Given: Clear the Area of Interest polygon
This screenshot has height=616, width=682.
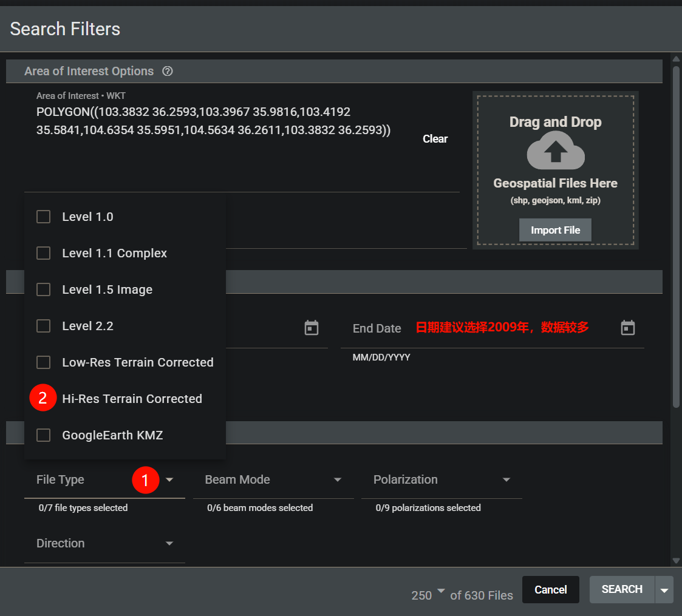Looking at the screenshot, I should tap(435, 139).
